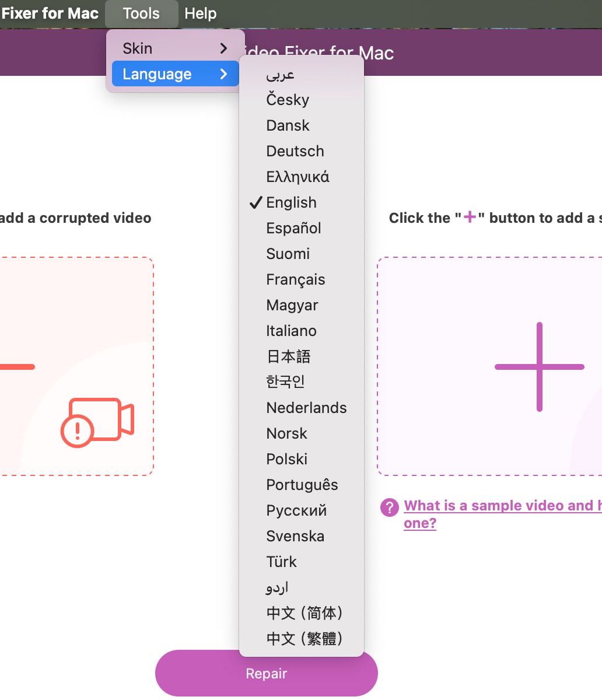Switch language to Français
The image size is (602, 700).
tap(295, 279)
